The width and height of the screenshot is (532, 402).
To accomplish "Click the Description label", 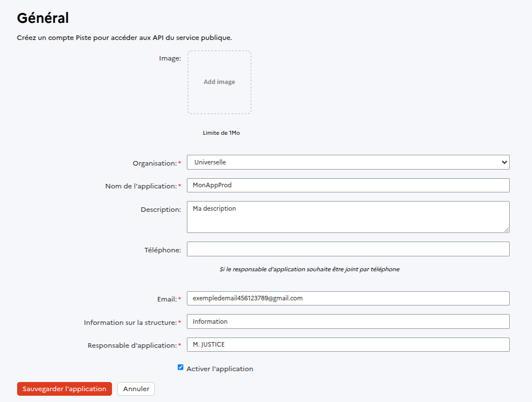I will [x=161, y=210].
